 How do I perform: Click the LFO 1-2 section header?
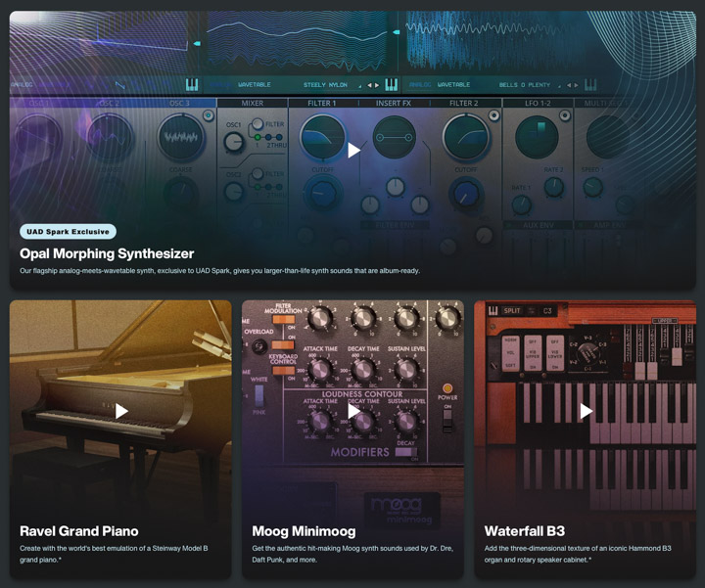click(538, 103)
